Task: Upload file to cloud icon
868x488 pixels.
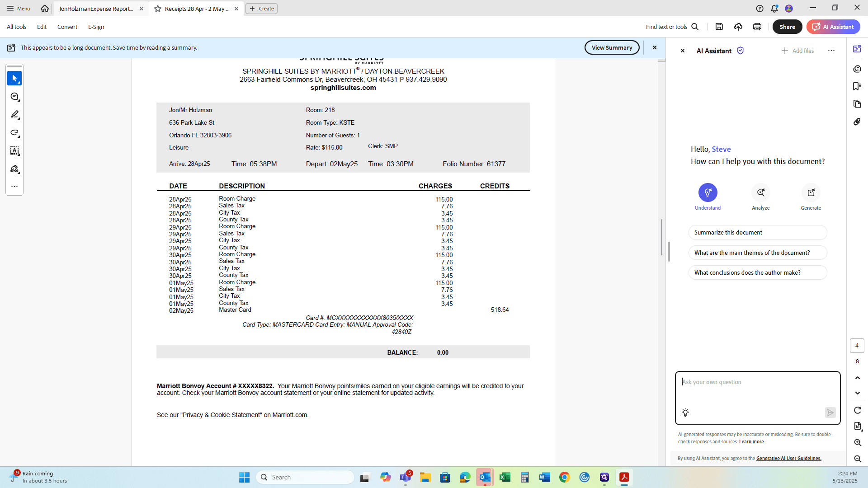Action: (738, 27)
